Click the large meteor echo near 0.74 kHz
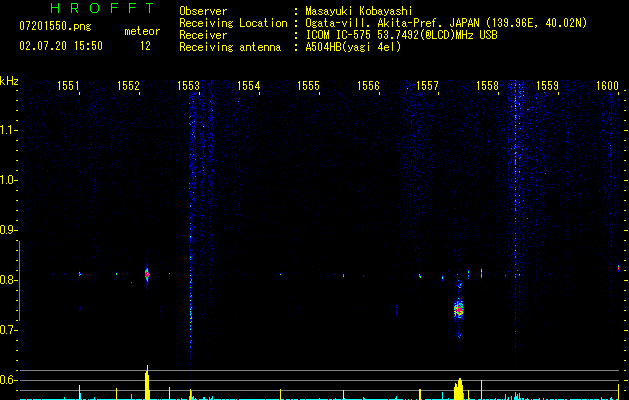629x400 pixels. tap(459, 309)
